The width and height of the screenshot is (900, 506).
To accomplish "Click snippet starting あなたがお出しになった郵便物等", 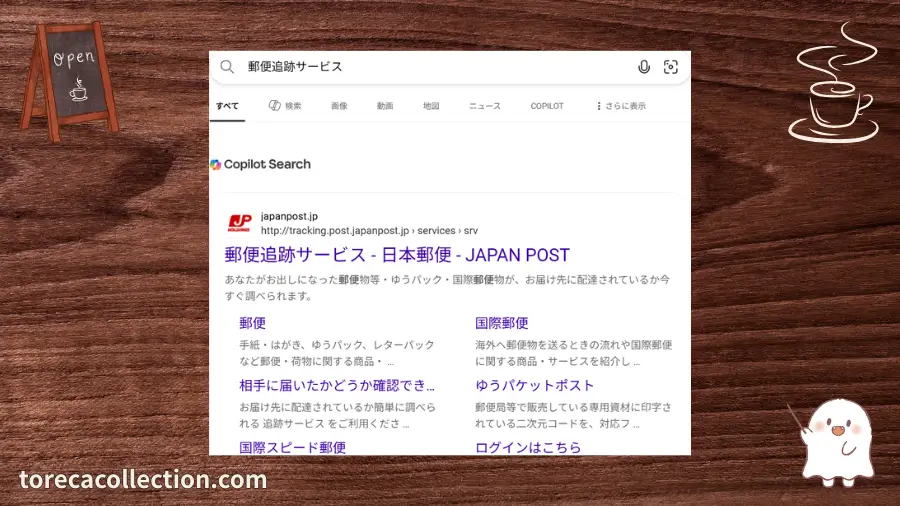I will [447, 288].
